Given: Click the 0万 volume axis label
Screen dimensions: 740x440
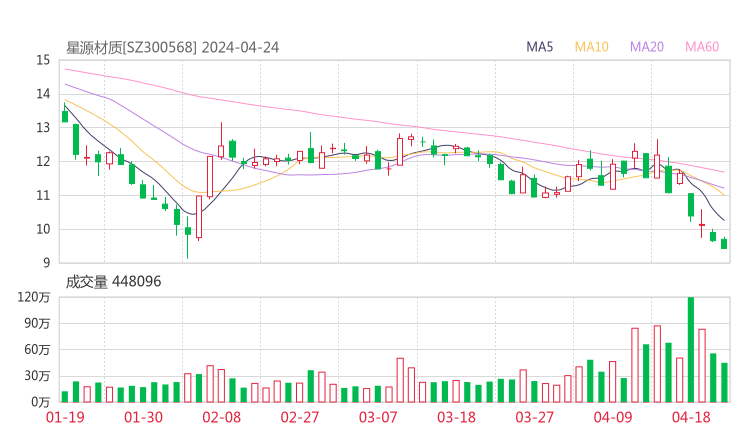Looking at the screenshot, I should point(41,402).
